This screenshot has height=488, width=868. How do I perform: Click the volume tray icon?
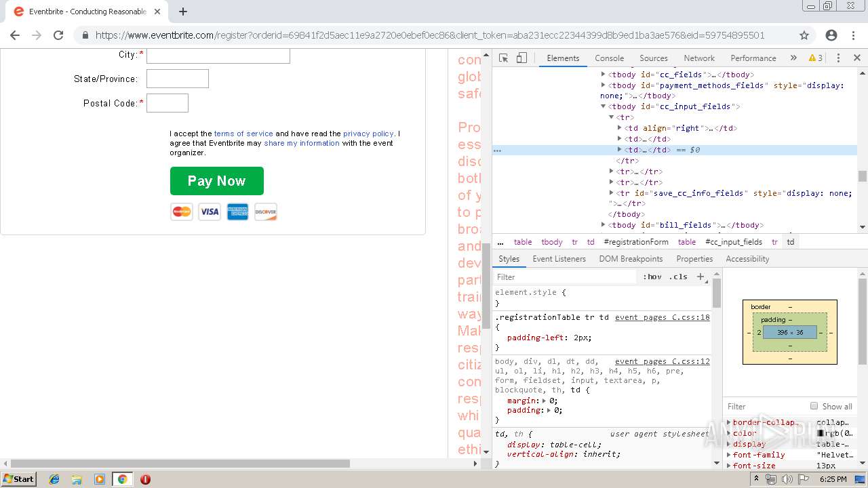coord(787,479)
